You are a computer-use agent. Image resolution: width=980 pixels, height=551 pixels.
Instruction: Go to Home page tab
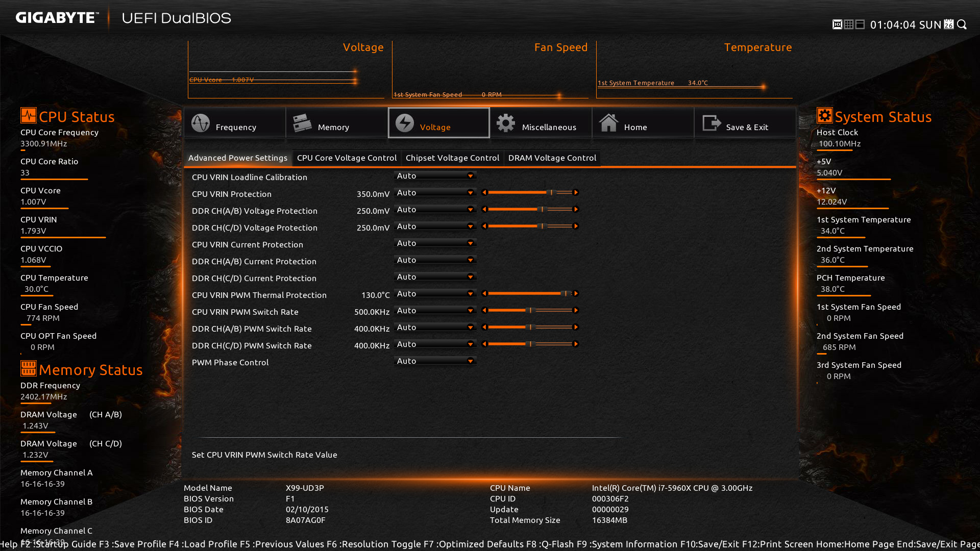tap(643, 123)
